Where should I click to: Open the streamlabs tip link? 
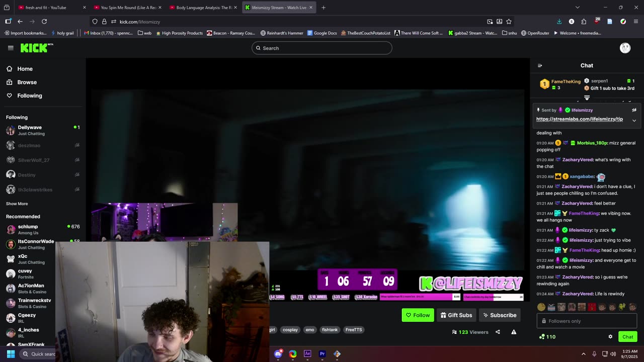tap(580, 119)
